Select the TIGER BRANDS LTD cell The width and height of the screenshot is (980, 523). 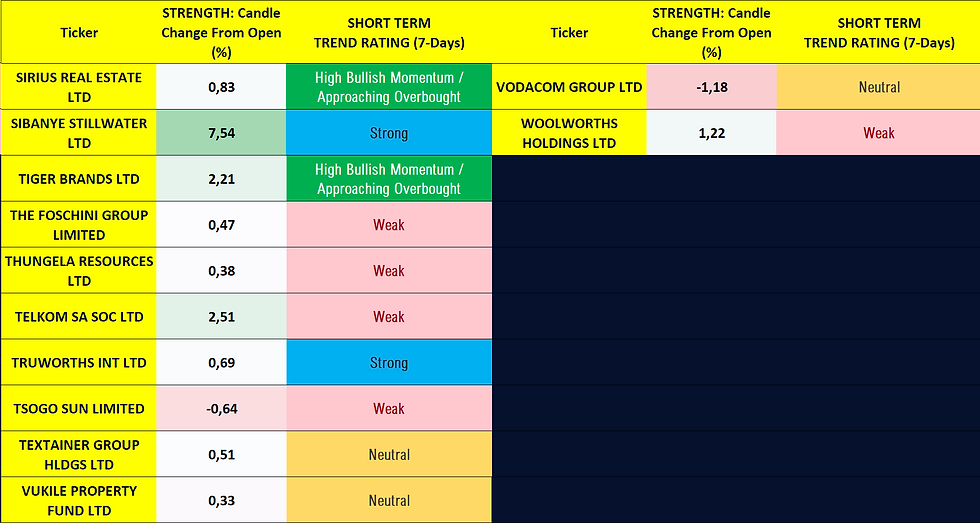(79, 179)
